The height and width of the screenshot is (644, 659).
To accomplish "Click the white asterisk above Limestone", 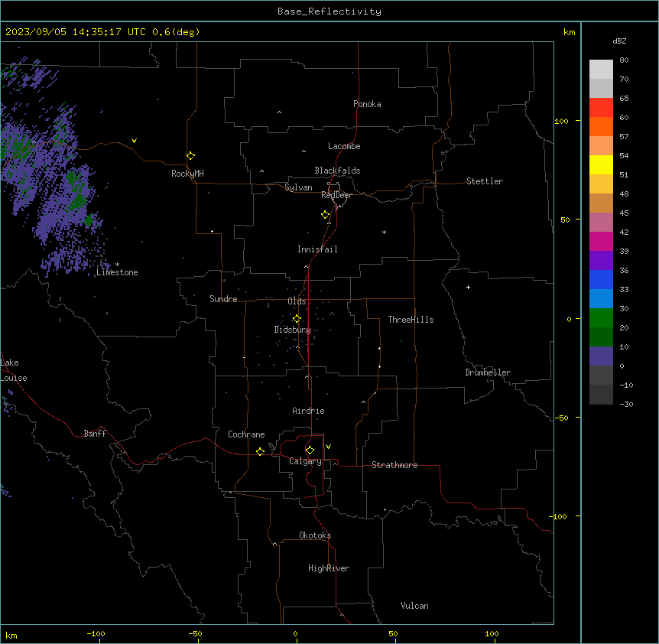I will [x=117, y=265].
